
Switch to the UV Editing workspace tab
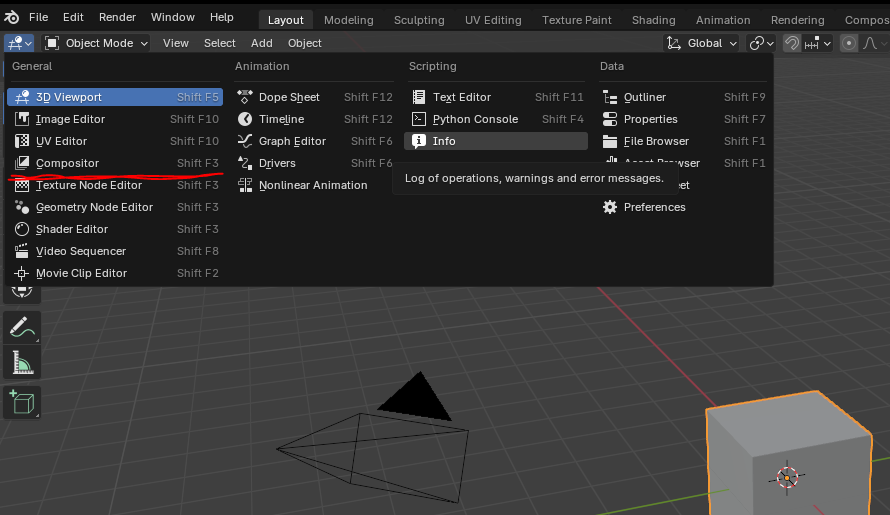[493, 20]
